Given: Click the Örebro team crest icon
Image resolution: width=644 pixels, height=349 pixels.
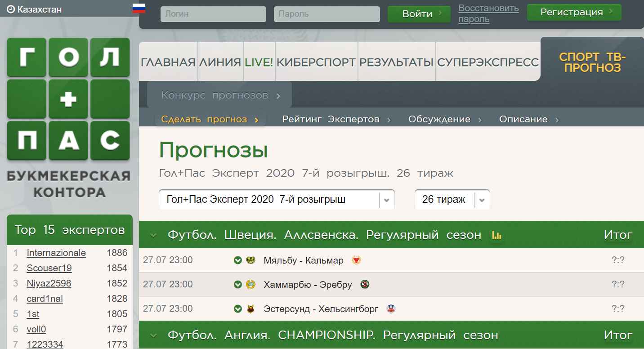Looking at the screenshot, I should (x=365, y=285).
